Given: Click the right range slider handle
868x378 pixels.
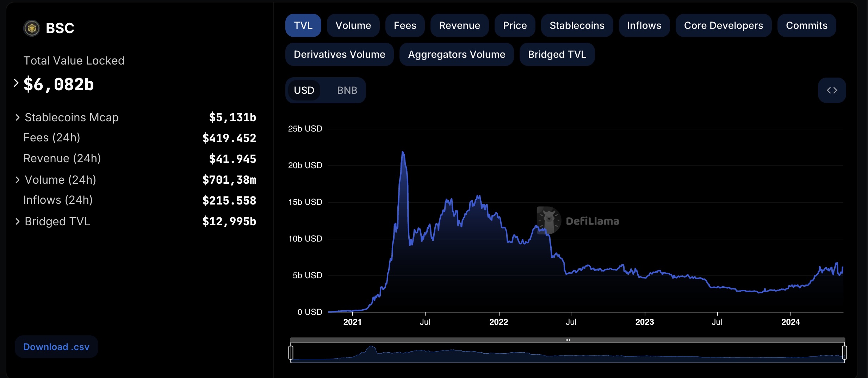Looking at the screenshot, I should coord(844,352).
